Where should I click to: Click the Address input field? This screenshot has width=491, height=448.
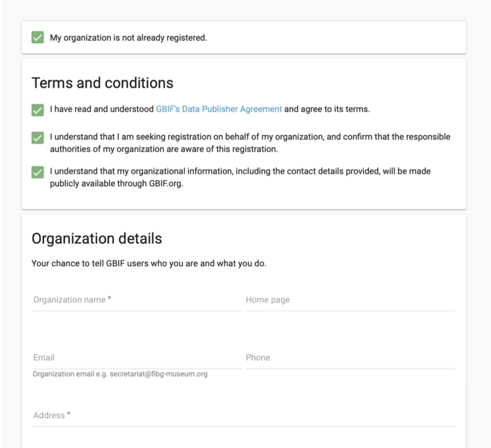pos(243,416)
